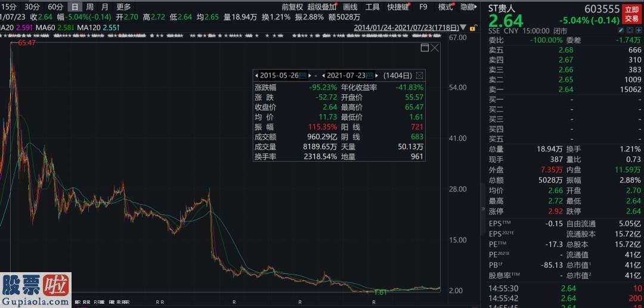The width and height of the screenshot is (644, 308).
Task: Select the 月 monthly period tab
Action: pyautogui.click(x=105, y=7)
